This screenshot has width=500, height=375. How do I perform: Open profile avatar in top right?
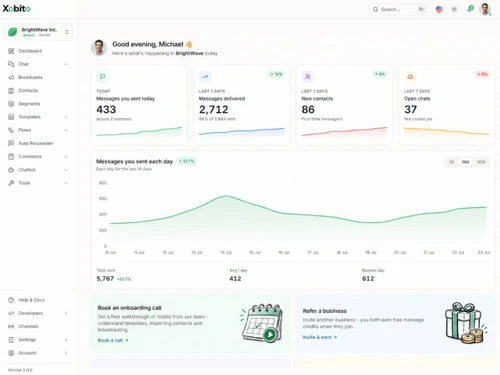click(485, 9)
